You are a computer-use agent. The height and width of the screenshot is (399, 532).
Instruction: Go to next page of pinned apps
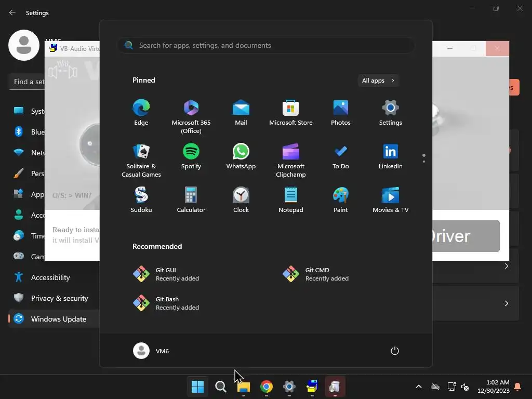tap(424, 162)
